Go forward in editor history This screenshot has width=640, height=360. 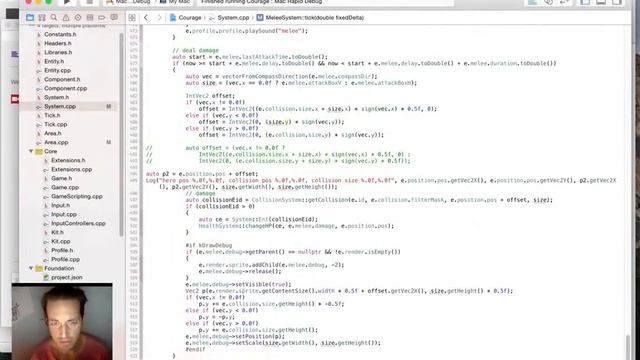(x=159, y=18)
